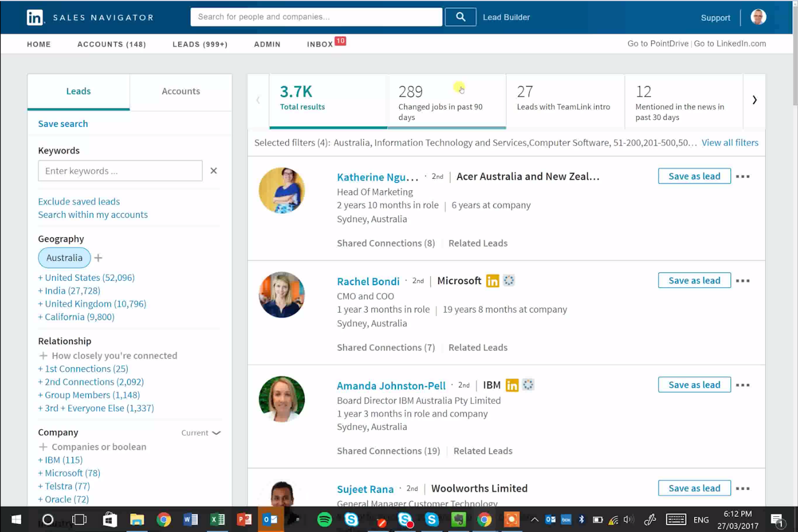Open the Company Current dropdown
Image resolution: width=798 pixels, height=532 pixels.
click(x=201, y=433)
